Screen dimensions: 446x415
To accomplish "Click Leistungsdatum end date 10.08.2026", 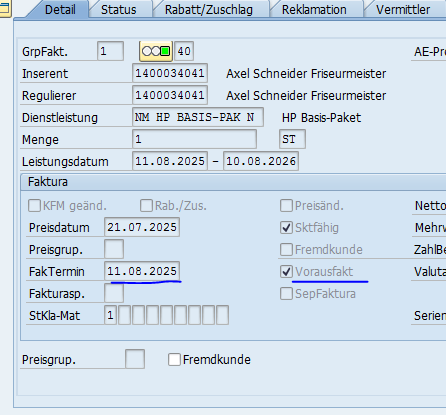I will [261, 161].
